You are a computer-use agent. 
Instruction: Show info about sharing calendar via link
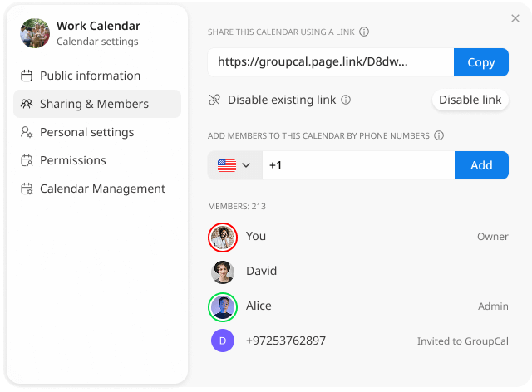364,32
